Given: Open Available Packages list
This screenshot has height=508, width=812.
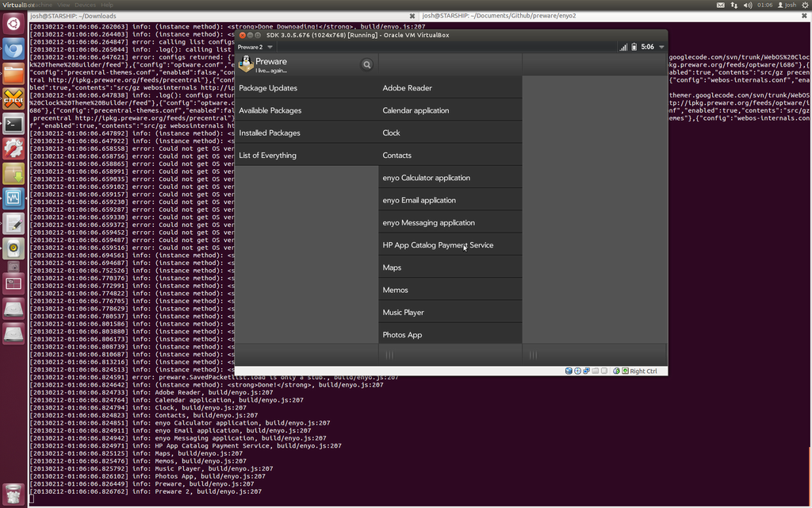Looking at the screenshot, I should [x=270, y=111].
